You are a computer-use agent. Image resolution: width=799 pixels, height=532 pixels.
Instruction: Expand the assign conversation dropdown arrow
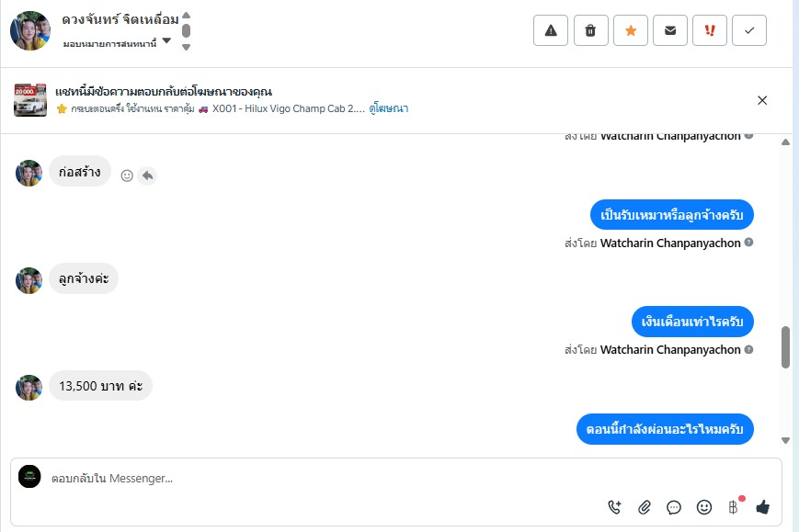pyautogui.click(x=166, y=41)
